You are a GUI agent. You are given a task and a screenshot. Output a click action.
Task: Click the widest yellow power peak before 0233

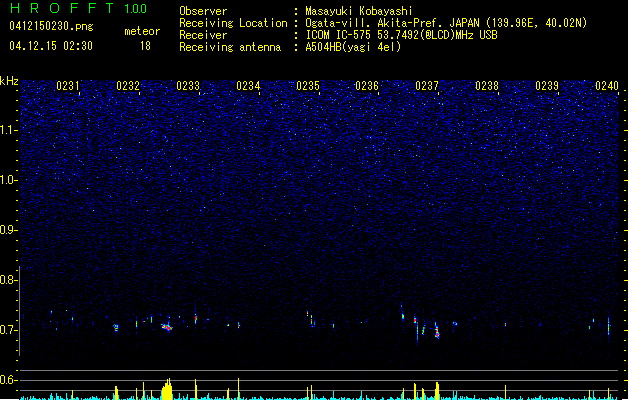[167, 389]
